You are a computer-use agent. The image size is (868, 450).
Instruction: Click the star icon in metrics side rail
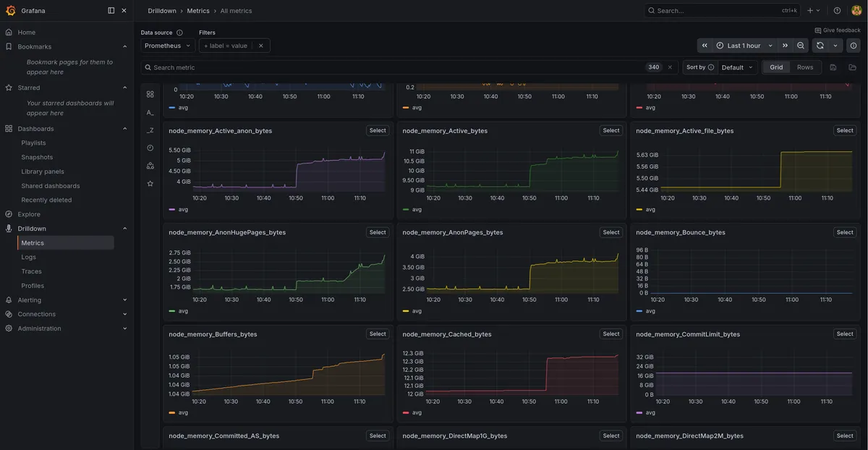[150, 184]
